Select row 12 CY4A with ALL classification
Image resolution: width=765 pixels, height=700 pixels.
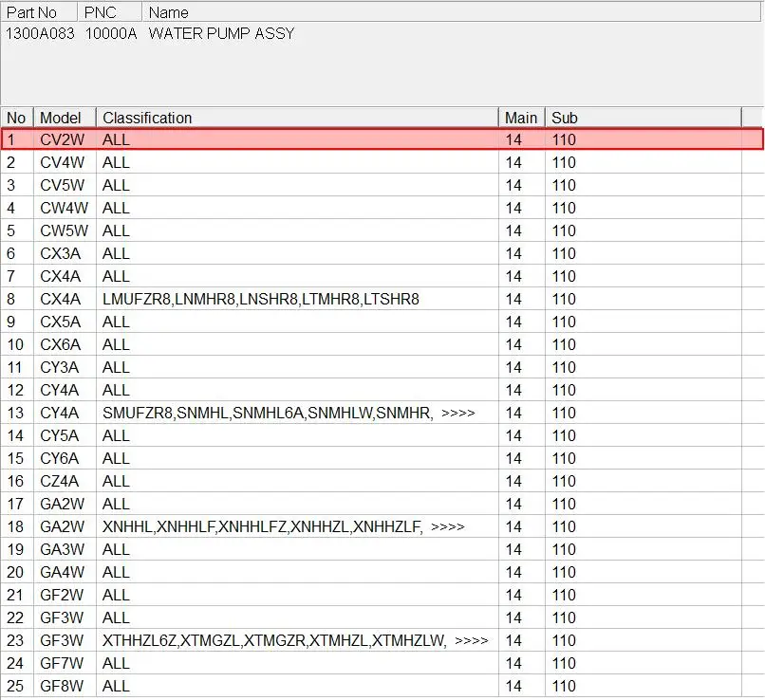coord(382,390)
